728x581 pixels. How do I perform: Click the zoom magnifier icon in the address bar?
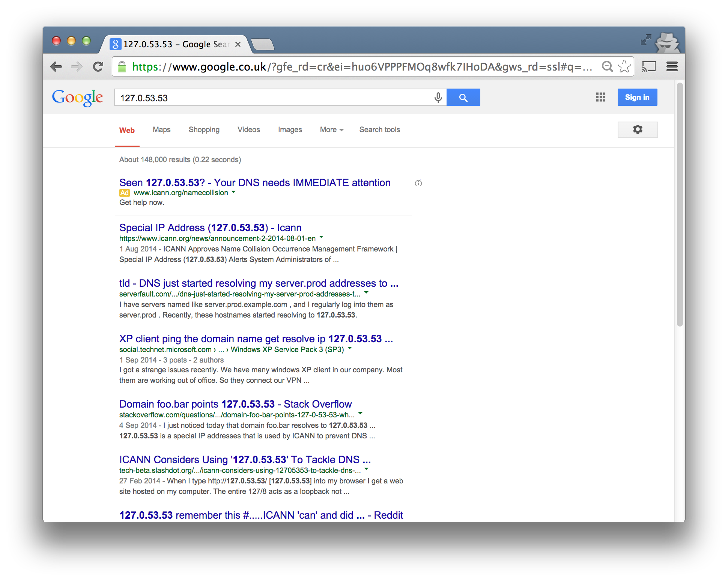607,67
